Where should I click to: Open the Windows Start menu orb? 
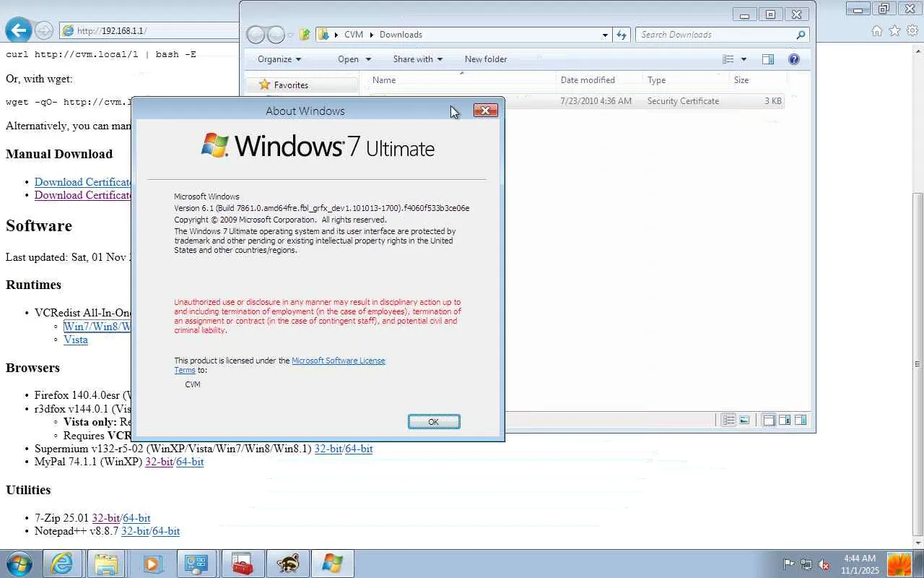[x=19, y=564]
